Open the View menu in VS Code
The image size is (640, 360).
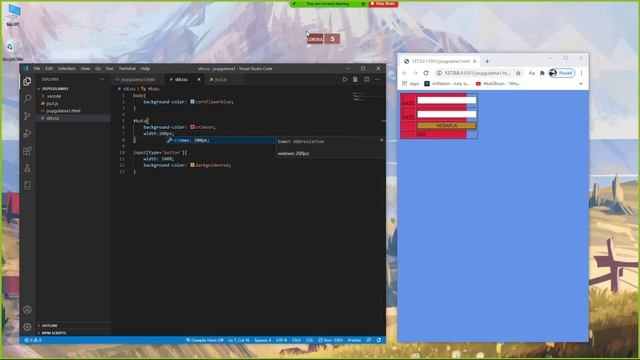pos(85,69)
